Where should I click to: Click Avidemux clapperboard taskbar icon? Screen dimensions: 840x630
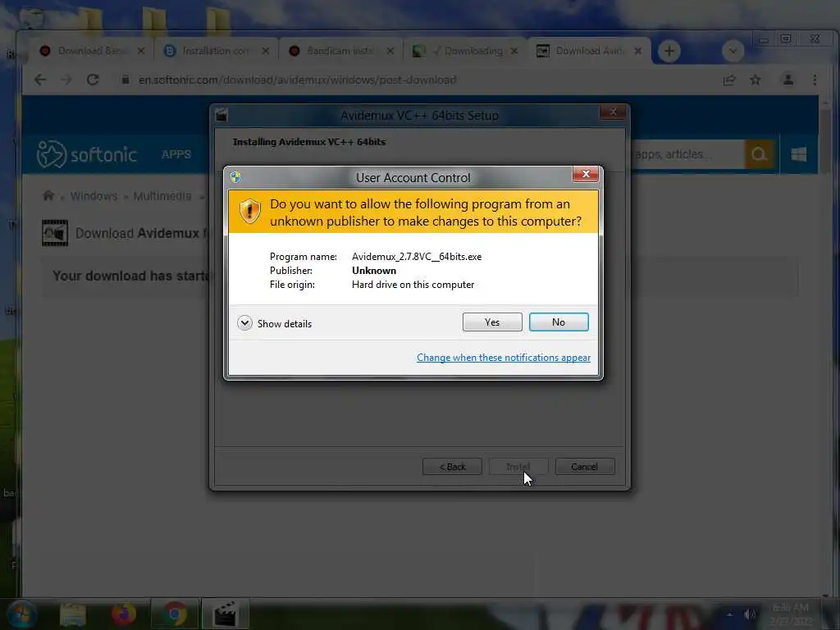coord(226,614)
